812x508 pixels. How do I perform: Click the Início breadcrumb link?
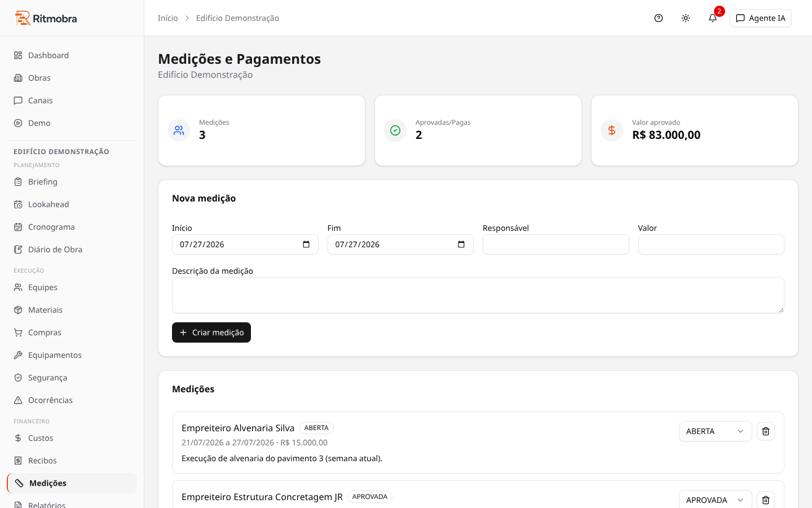(168, 18)
